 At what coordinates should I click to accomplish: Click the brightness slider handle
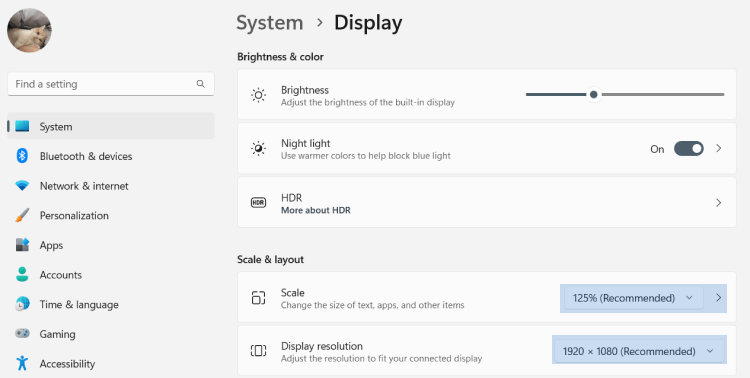[x=594, y=95]
